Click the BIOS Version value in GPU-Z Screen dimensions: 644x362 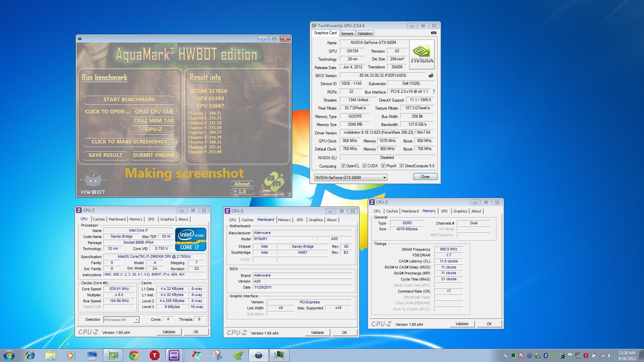[383, 76]
